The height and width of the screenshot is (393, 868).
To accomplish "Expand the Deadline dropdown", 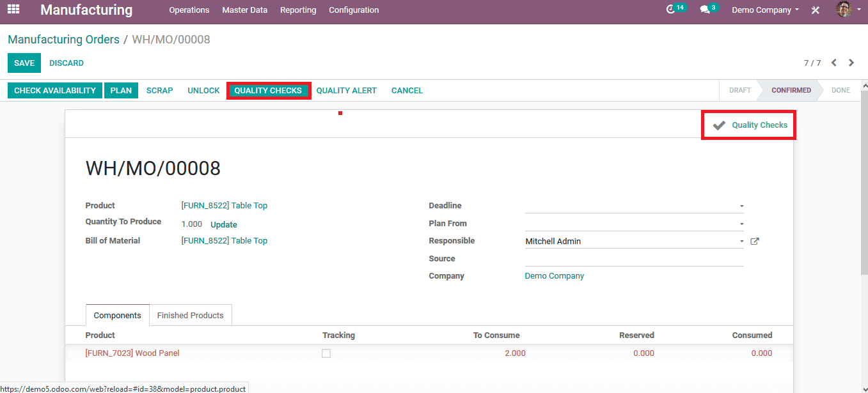I will tap(741, 206).
